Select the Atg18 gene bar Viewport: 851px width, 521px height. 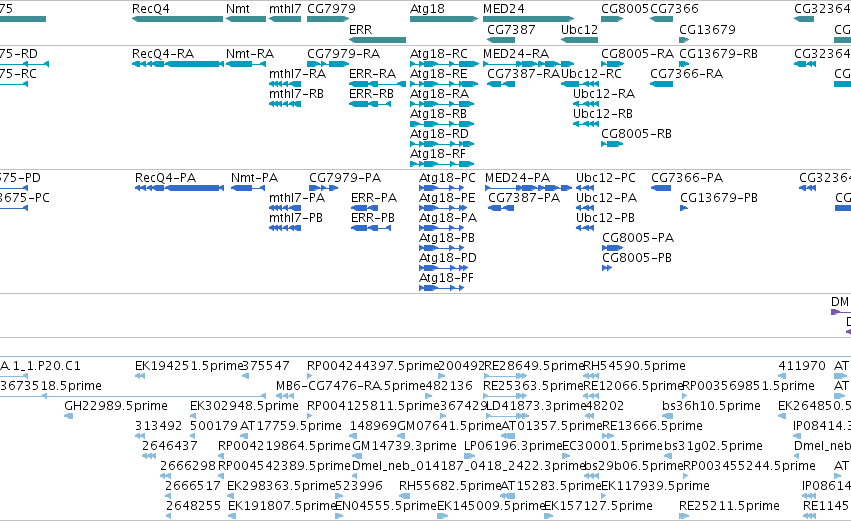pyautogui.click(x=444, y=19)
